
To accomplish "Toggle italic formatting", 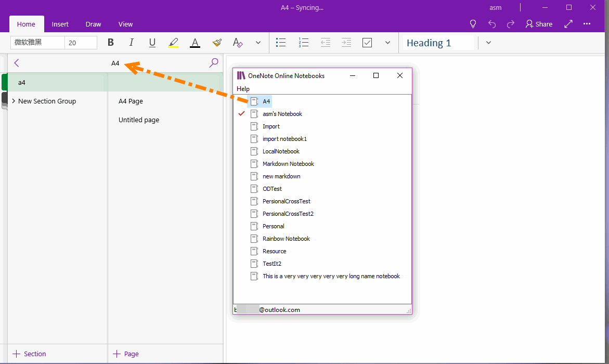I will [131, 43].
